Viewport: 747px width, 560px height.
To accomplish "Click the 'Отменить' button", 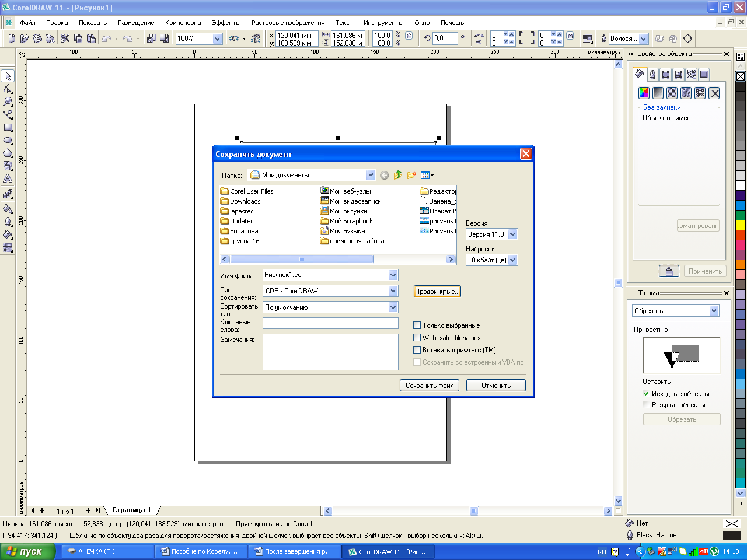I will pos(496,386).
